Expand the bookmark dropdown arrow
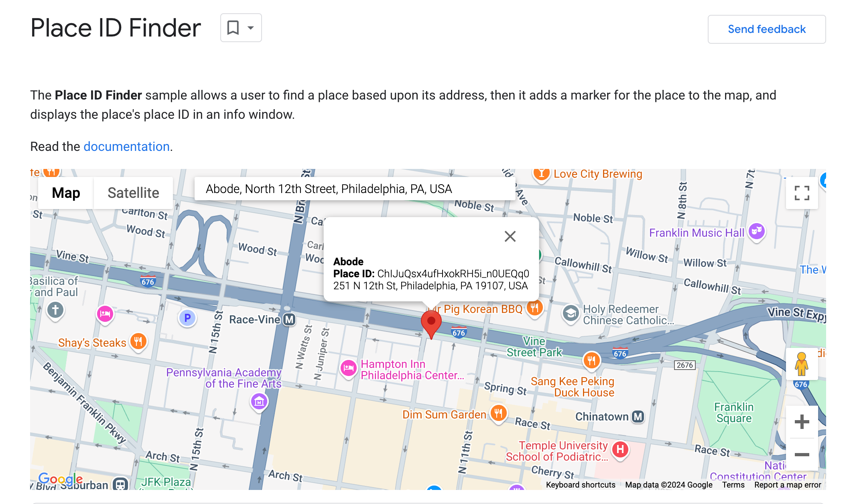Screen dimensions: 853x504 coord(251,28)
